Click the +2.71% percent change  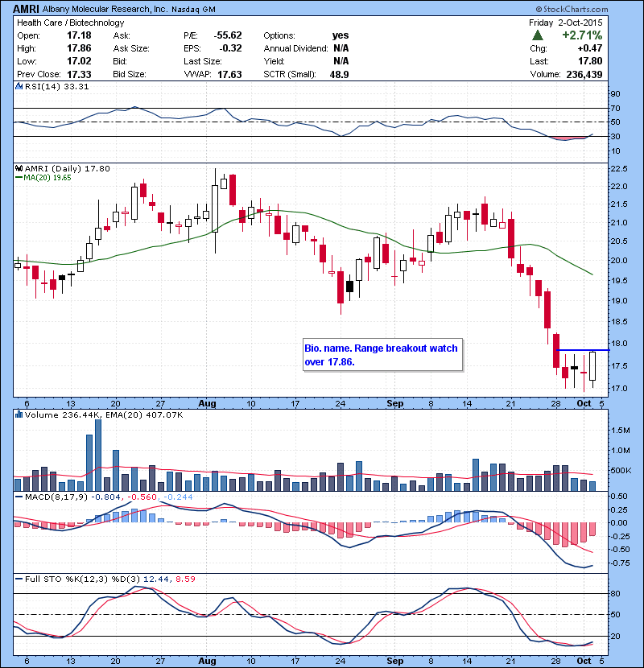[x=582, y=35]
